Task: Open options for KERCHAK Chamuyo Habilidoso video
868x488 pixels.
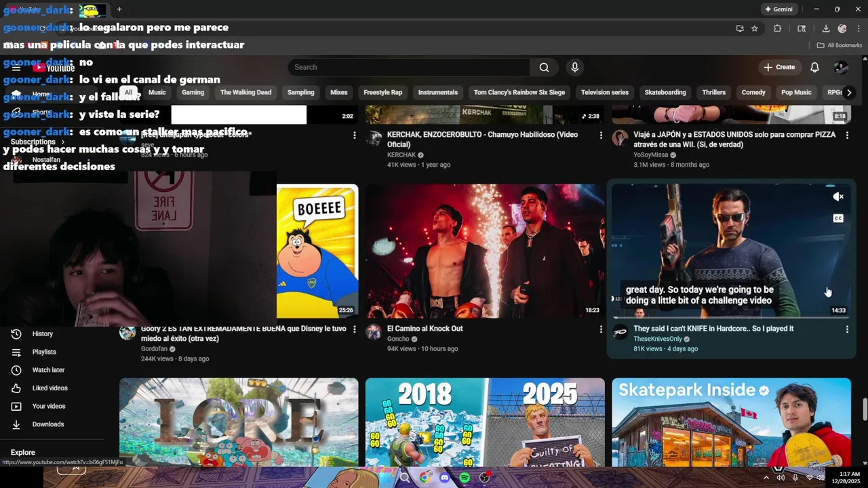Action: pos(601,136)
